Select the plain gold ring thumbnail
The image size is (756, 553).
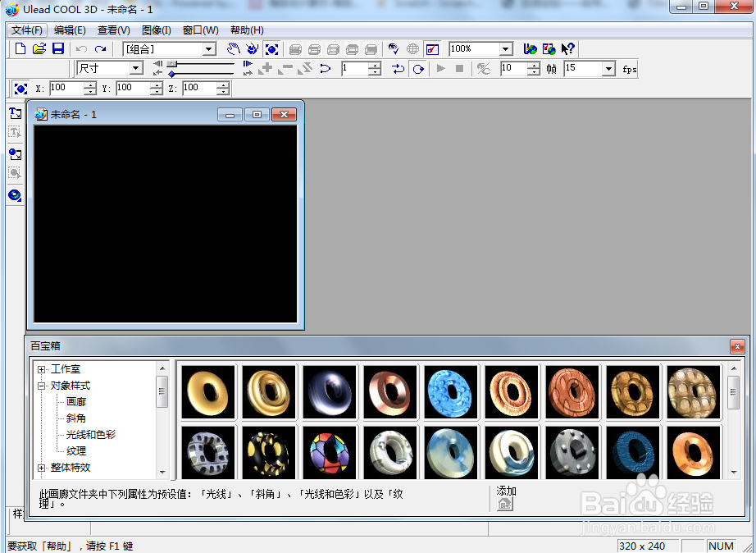[207, 392]
